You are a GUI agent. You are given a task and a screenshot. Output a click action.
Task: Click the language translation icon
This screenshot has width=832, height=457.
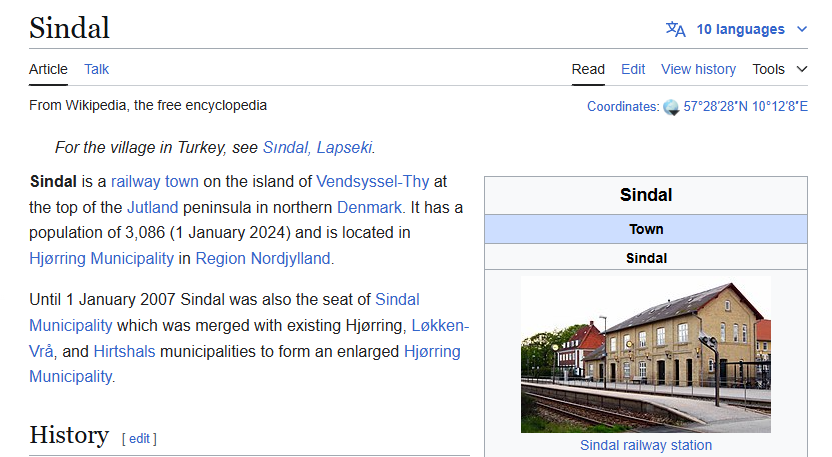[x=676, y=29]
